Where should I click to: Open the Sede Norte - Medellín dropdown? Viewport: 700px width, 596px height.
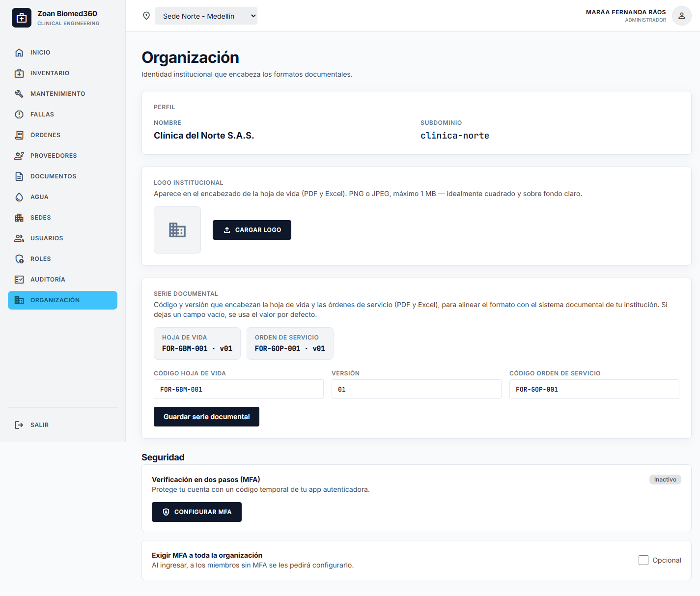tap(206, 16)
